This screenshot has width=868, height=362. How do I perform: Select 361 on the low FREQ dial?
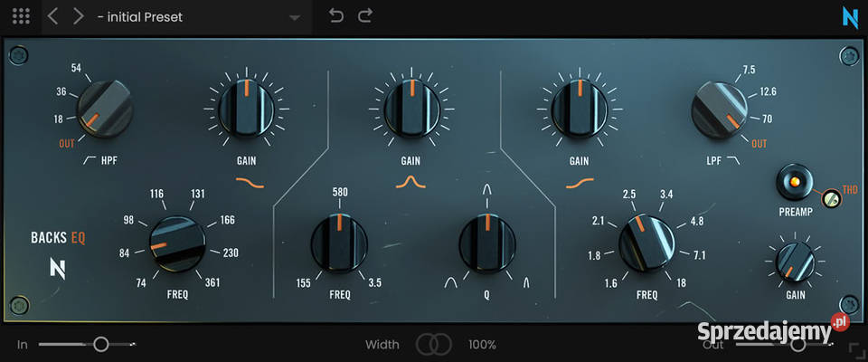click(212, 282)
